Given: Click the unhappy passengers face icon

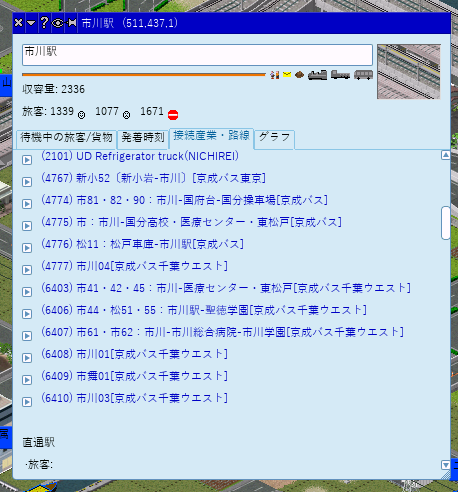Looking at the screenshot, I should 126,115.
